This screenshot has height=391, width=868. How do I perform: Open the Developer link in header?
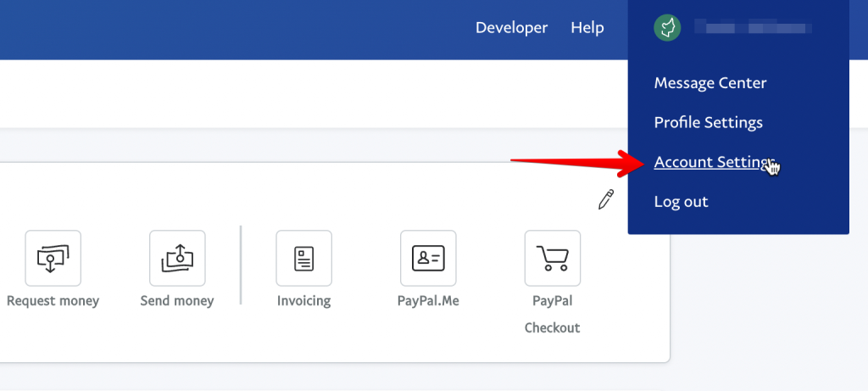coord(511,28)
